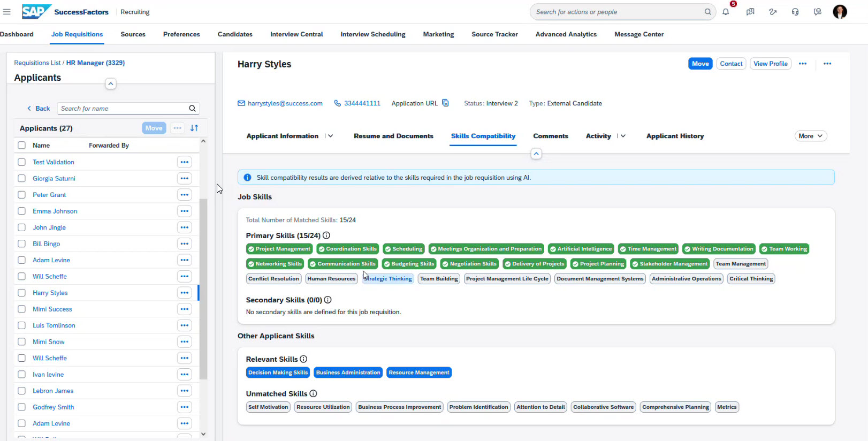868x441 pixels.
Task: Collapse the Applicants header panel chevron
Action: (x=111, y=84)
